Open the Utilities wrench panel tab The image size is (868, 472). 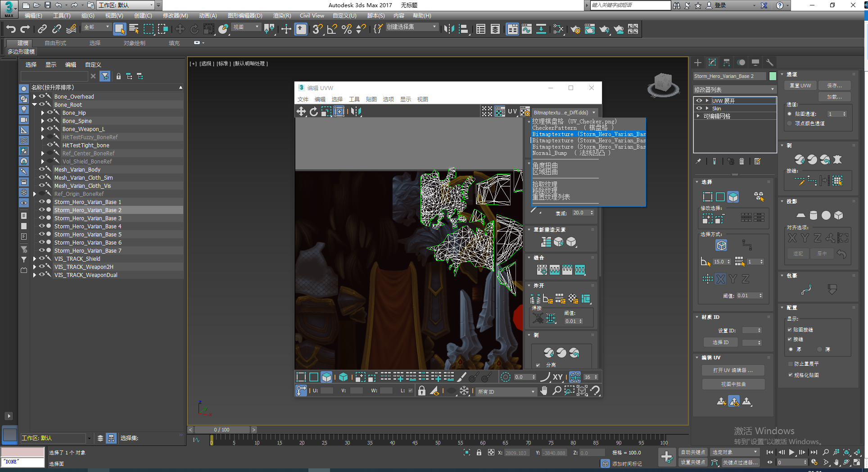coord(770,63)
